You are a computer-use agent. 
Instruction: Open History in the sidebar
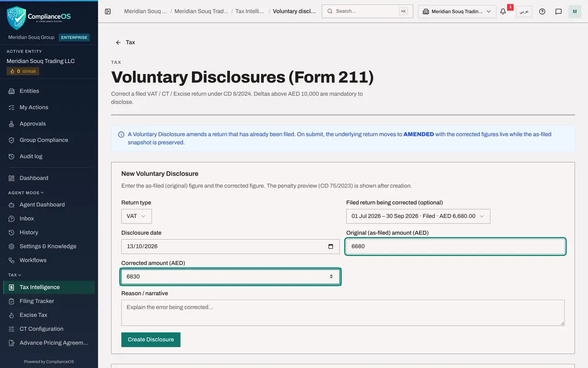[49, 232]
